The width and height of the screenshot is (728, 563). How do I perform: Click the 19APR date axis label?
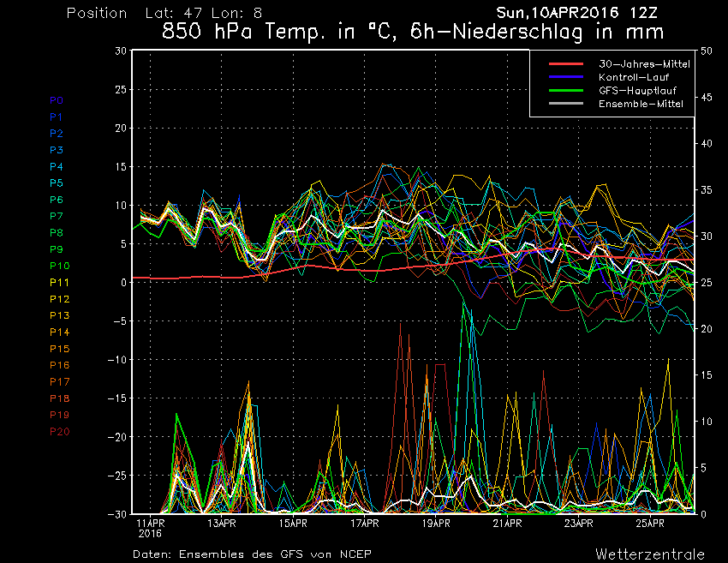[x=436, y=522]
